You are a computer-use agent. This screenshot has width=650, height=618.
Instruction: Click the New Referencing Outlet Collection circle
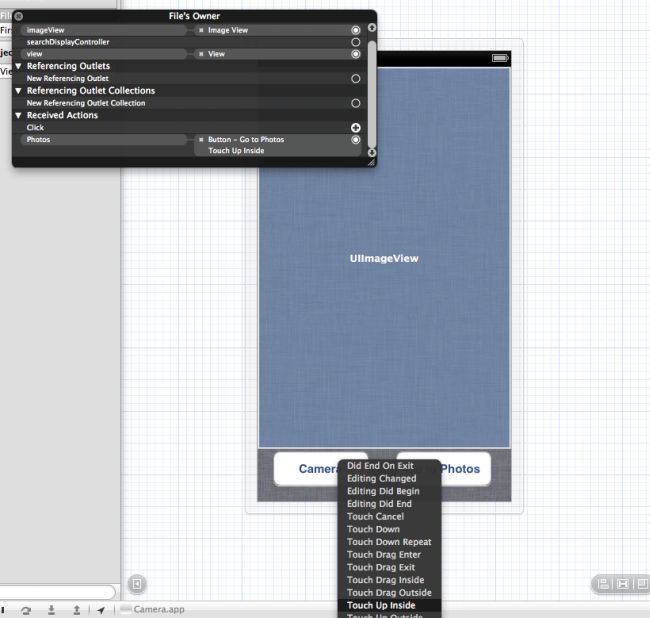point(355,103)
